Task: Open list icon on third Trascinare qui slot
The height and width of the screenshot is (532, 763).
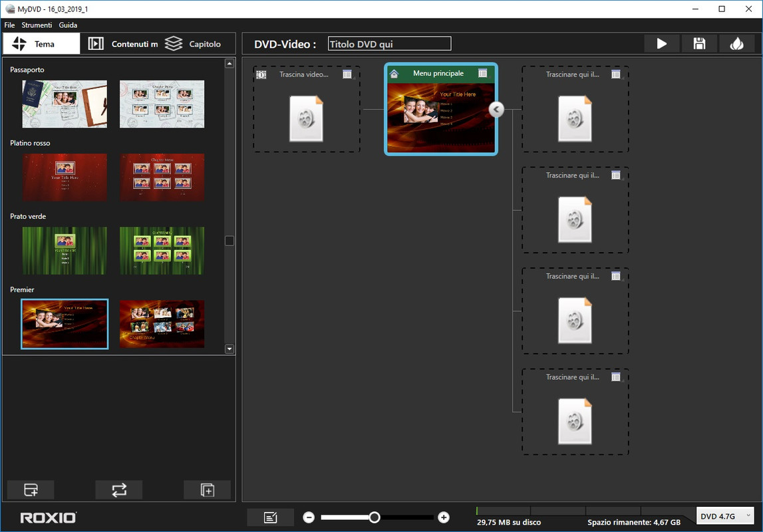Action: click(x=616, y=276)
